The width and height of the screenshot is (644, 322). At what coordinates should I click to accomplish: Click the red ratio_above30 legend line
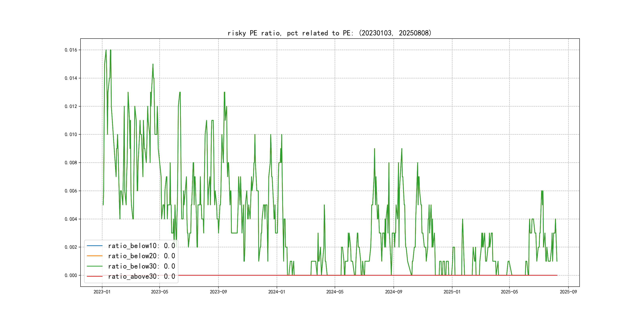(94, 276)
